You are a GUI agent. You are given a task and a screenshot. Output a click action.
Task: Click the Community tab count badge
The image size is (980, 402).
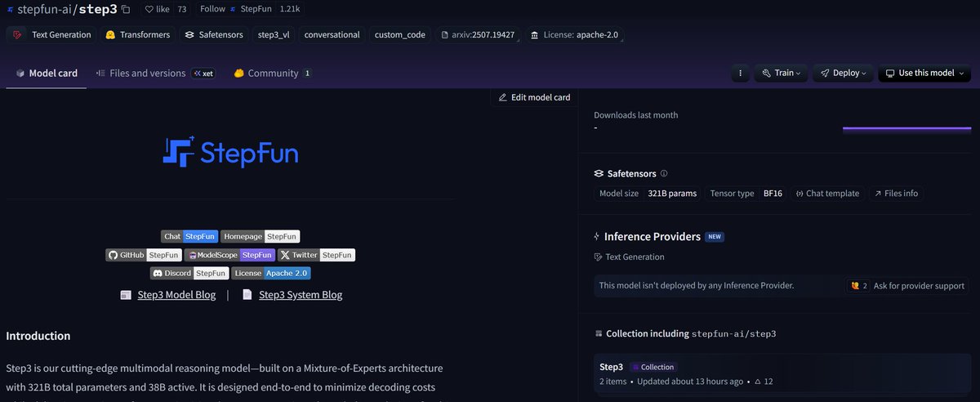coord(307,74)
